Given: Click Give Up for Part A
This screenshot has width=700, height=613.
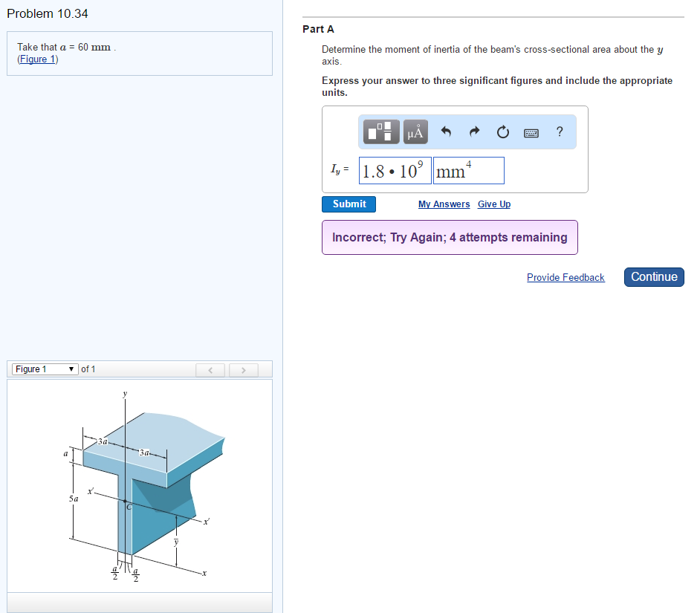Looking at the screenshot, I should point(493,204).
